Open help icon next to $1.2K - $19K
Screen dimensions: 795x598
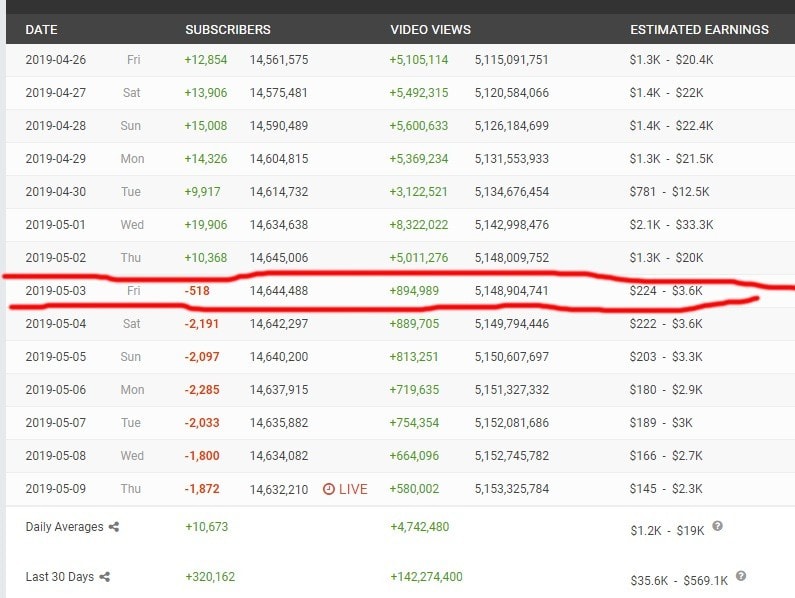tap(717, 526)
